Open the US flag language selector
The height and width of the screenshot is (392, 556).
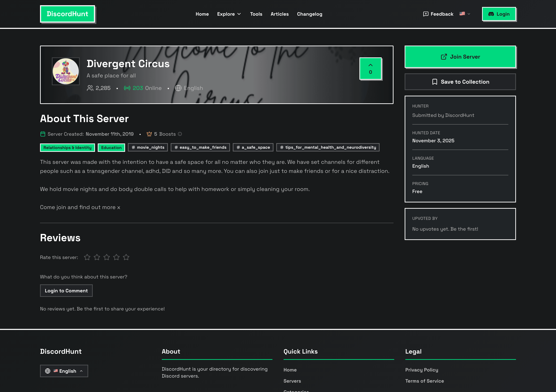(464, 14)
